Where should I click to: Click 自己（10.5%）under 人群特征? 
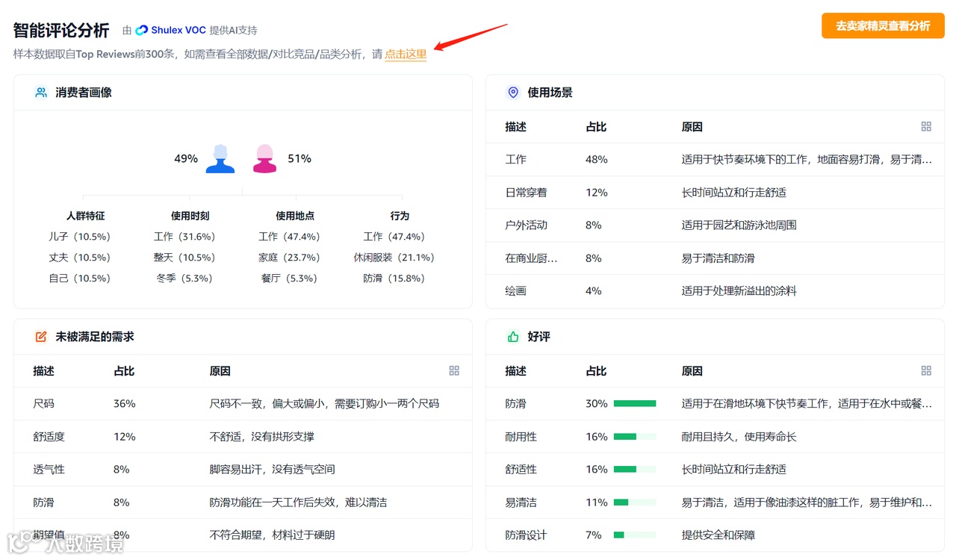coord(80,279)
